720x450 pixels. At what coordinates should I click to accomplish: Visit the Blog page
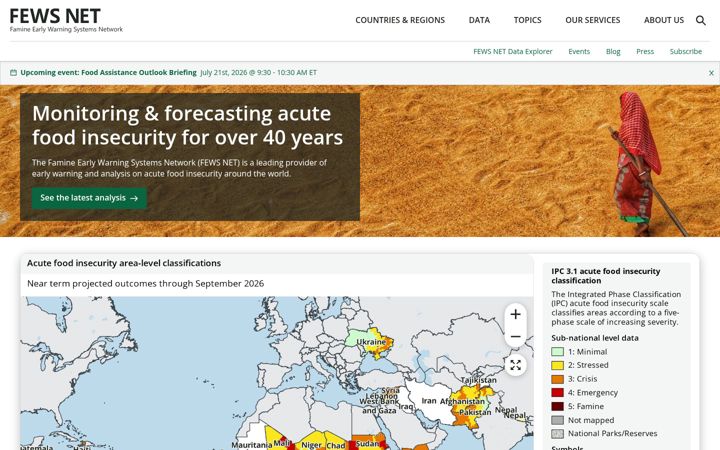pyautogui.click(x=613, y=51)
